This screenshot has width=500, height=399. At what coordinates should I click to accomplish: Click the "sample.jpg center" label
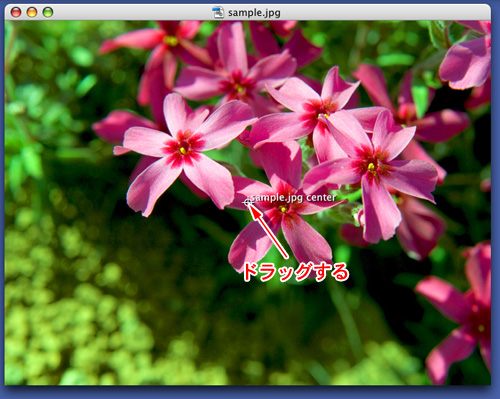click(x=293, y=198)
